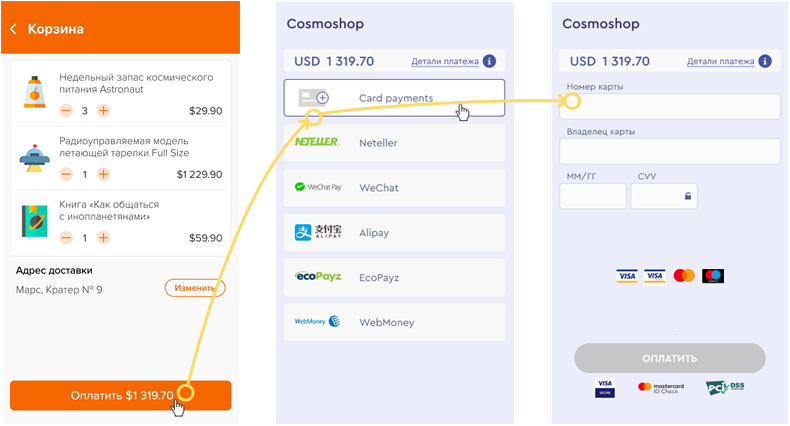Select the Alipay payment method
The width and height of the screenshot is (790, 426).
click(x=394, y=233)
